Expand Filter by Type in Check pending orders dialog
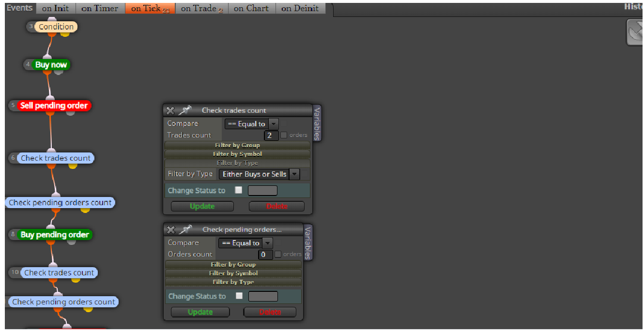The width and height of the screenshot is (644, 332). pos(233,282)
